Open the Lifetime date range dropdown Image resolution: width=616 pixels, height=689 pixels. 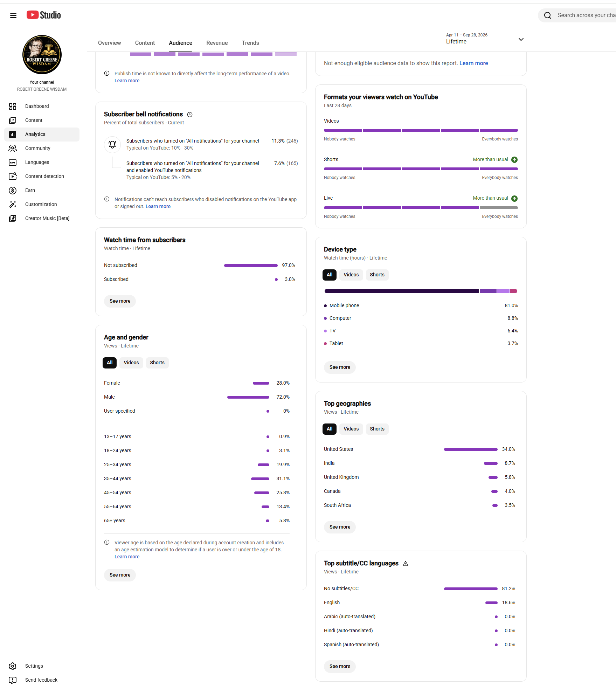[485, 39]
